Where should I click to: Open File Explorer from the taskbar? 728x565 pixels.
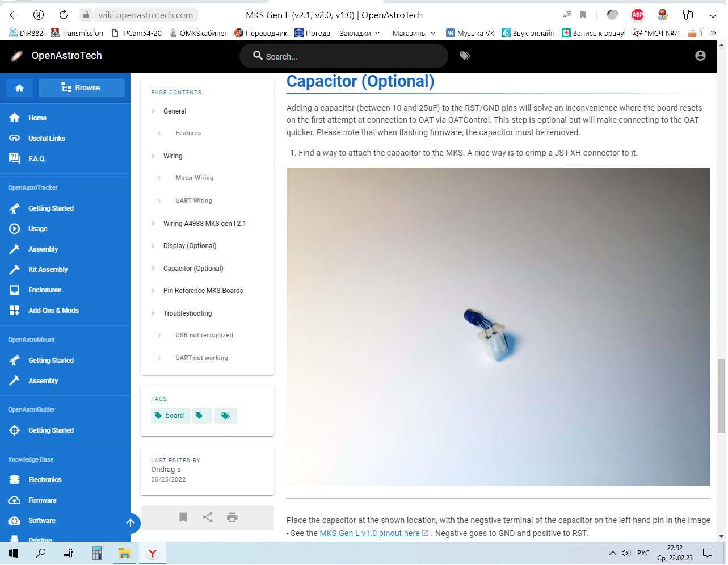pos(125,553)
